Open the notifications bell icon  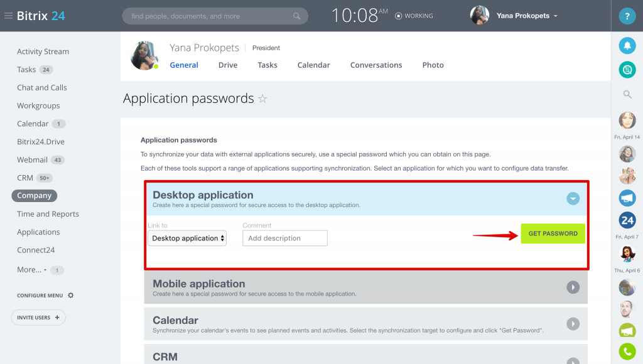(627, 45)
